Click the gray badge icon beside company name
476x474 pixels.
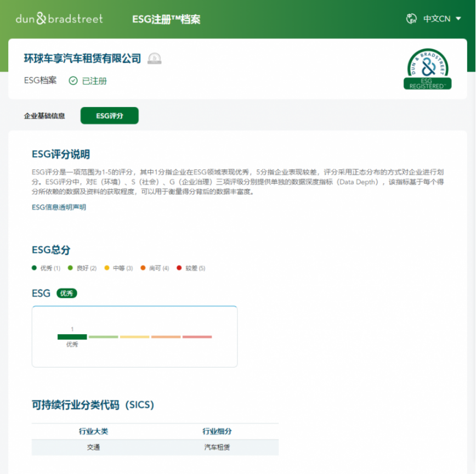(x=154, y=58)
